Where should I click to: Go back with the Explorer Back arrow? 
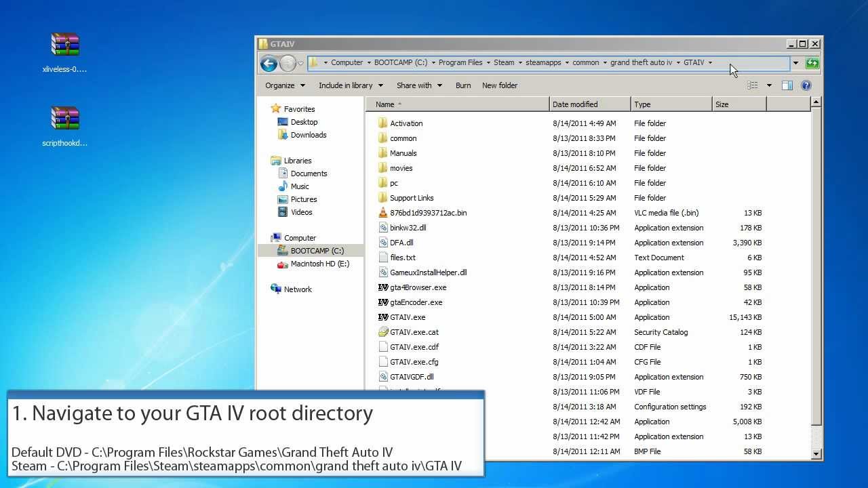click(269, 64)
